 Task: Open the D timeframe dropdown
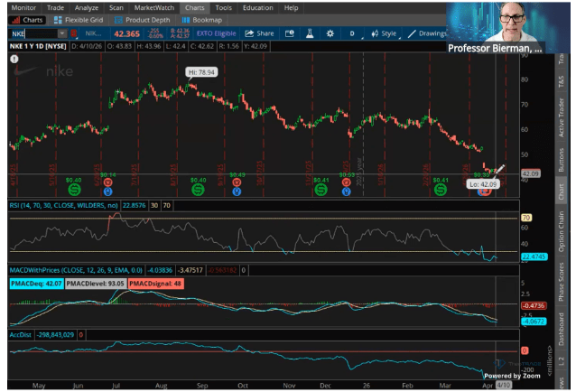pos(352,33)
